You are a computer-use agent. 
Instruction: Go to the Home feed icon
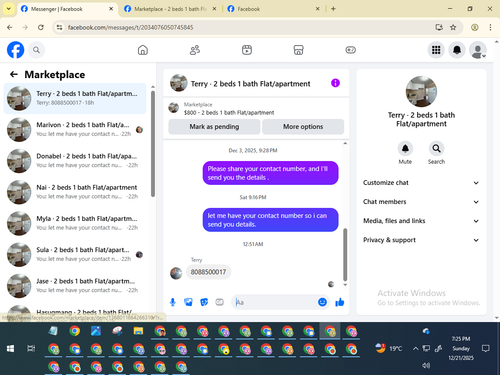point(143,50)
